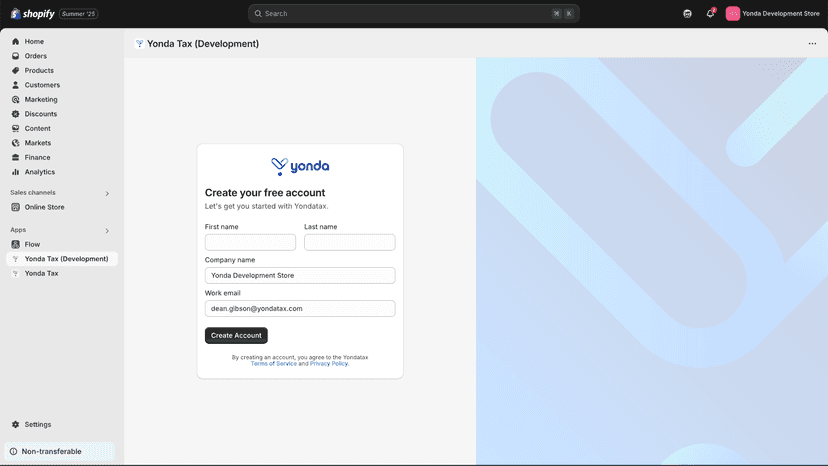
Task: Open the Yonda Development Store account menu
Action: point(773,14)
